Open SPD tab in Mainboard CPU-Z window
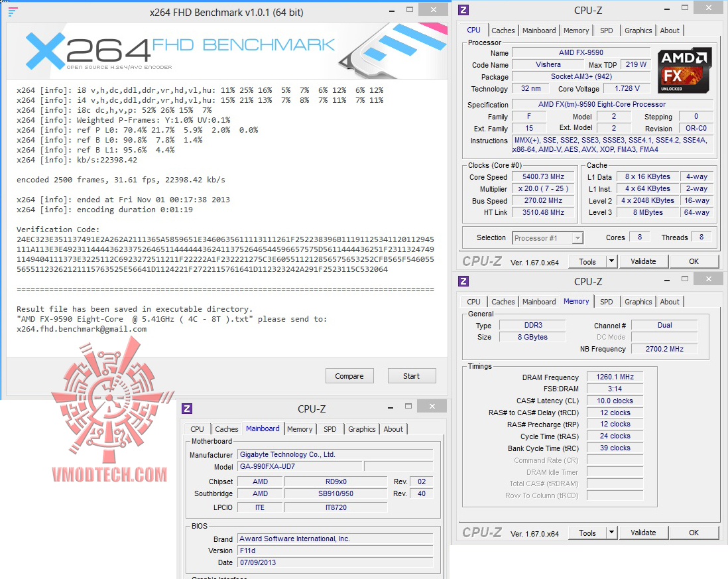The image size is (728, 579). (330, 429)
